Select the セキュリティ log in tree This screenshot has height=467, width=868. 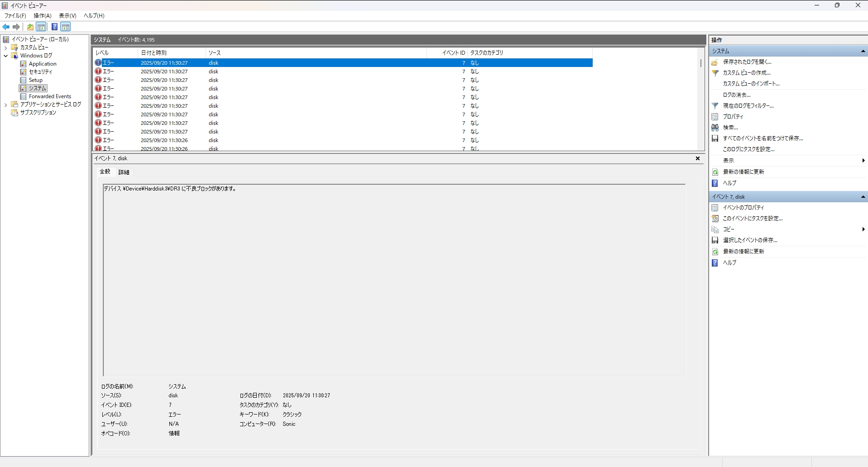tap(40, 72)
